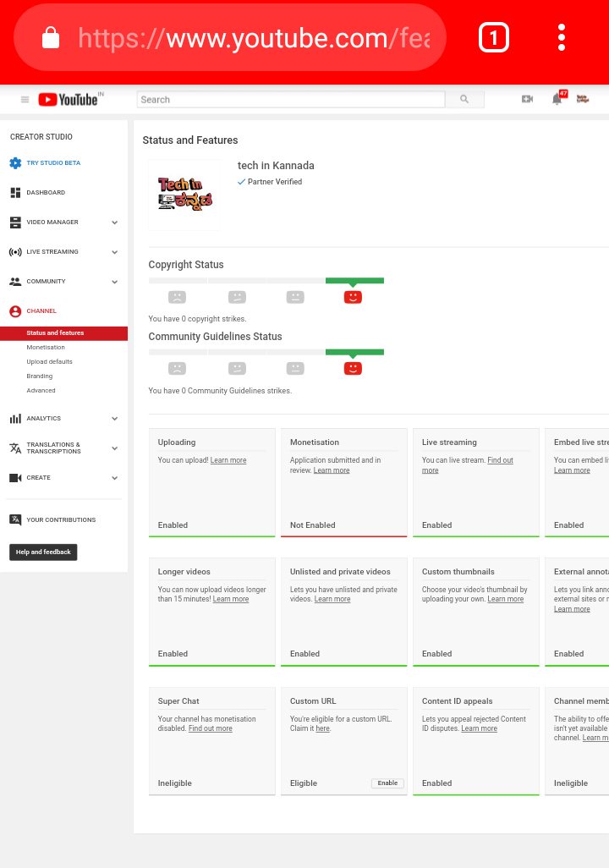The height and width of the screenshot is (868, 609).
Task: Click 'here' link in Custom URL card
Action: 323,729
